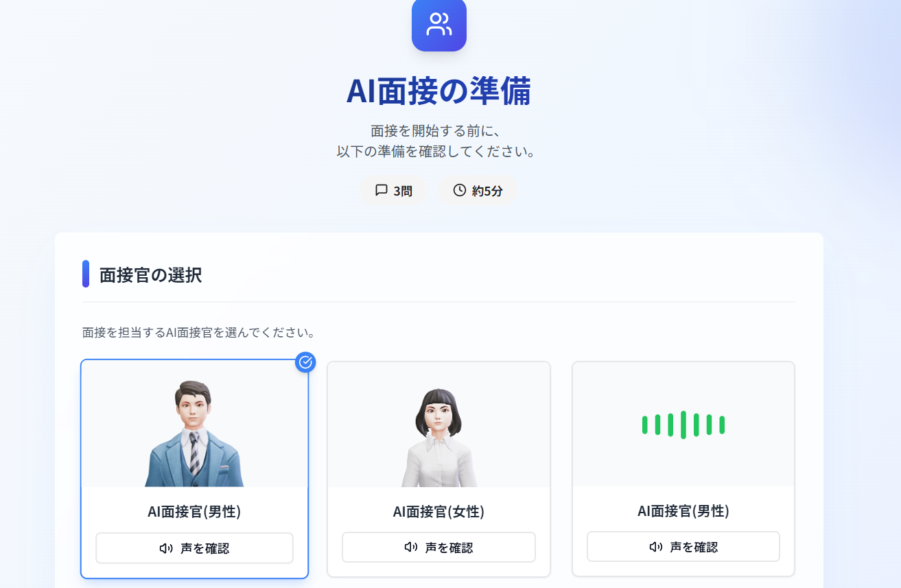Click the text 面接を担当するAI面接官を選んでください。
This screenshot has width=901, height=588.
[x=198, y=333]
